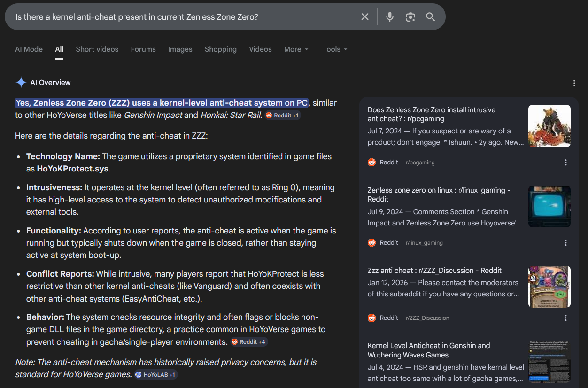588x388 pixels.
Task: Switch to Short videos tab
Action: (97, 49)
